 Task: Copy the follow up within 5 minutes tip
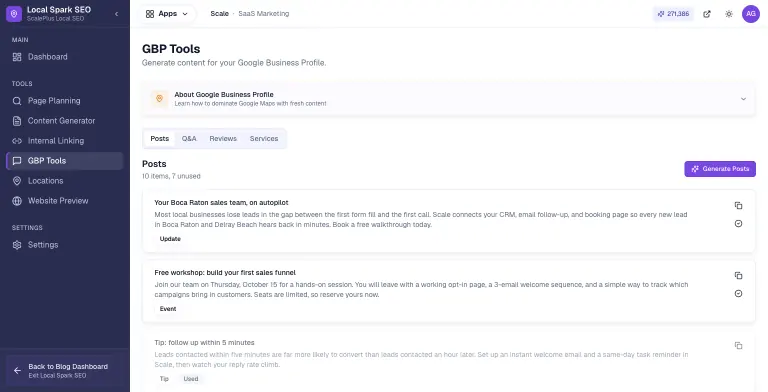tap(738, 345)
